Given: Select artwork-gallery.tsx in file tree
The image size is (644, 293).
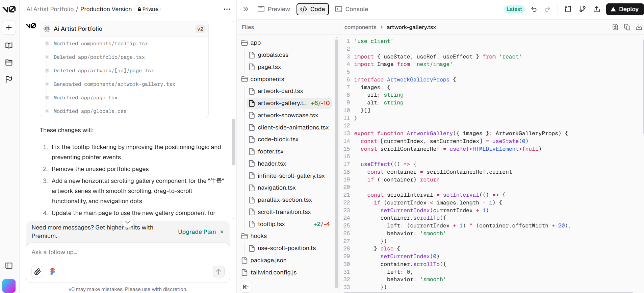Looking at the screenshot, I should pos(289,103).
